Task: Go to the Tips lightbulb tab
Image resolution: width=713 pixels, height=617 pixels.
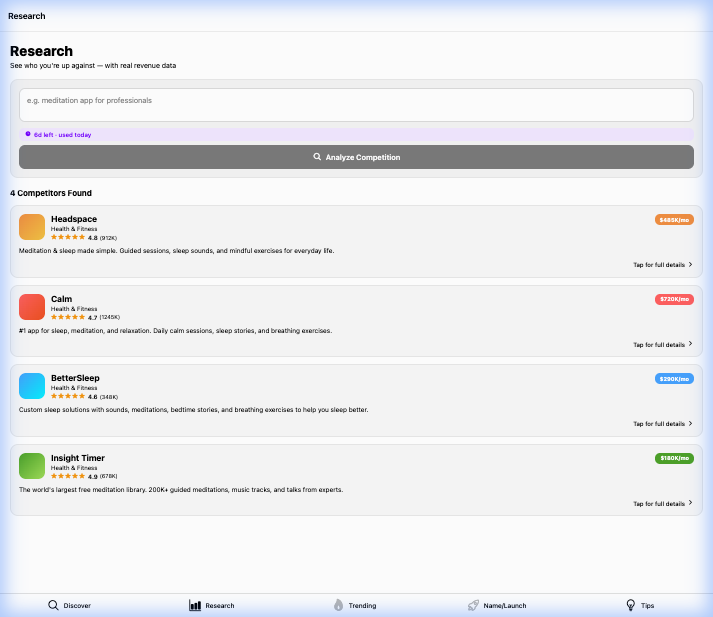Action: pyautogui.click(x=640, y=605)
